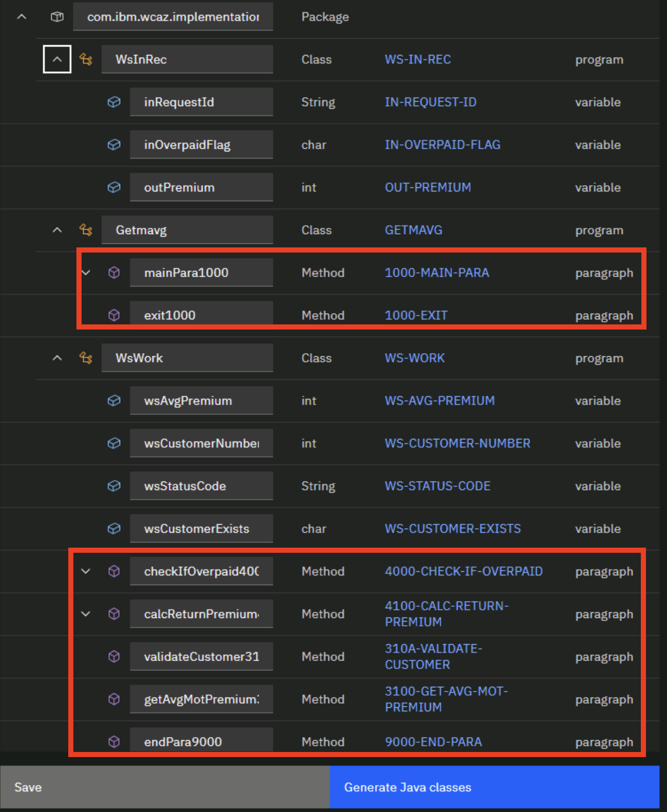Click the outPremium name input field
667x812 pixels.
(x=201, y=187)
